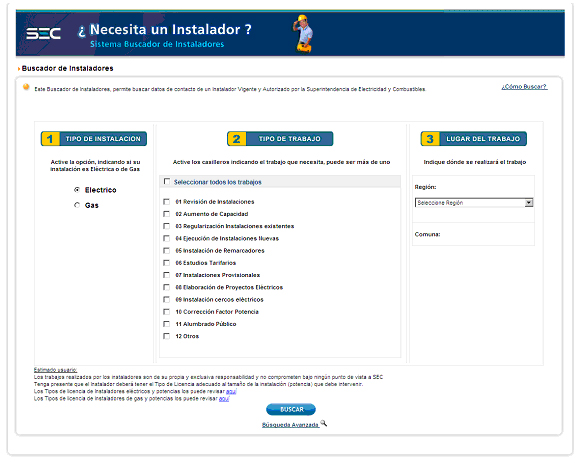The image size is (581, 463).
Task: Open the ¿Cómo Buscar? help link
Action: click(x=524, y=87)
